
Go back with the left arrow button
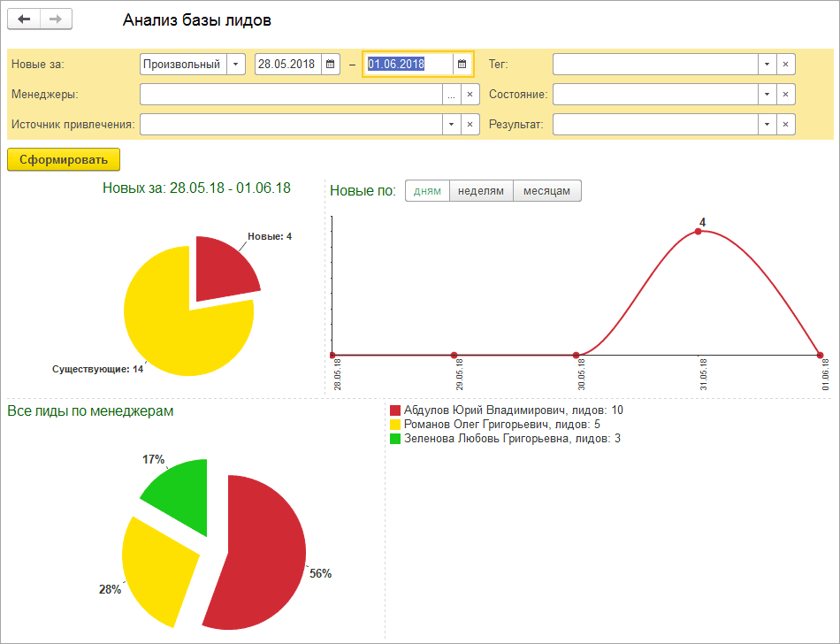pos(24,19)
